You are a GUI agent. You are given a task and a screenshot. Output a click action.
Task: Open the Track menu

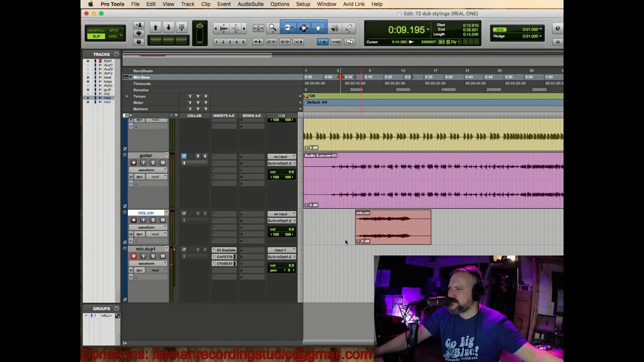point(188,4)
